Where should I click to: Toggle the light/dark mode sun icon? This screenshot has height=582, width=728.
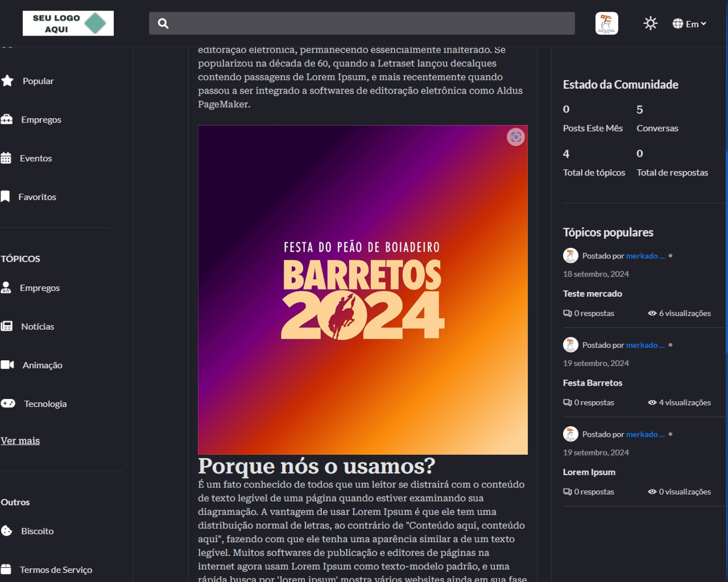650,23
